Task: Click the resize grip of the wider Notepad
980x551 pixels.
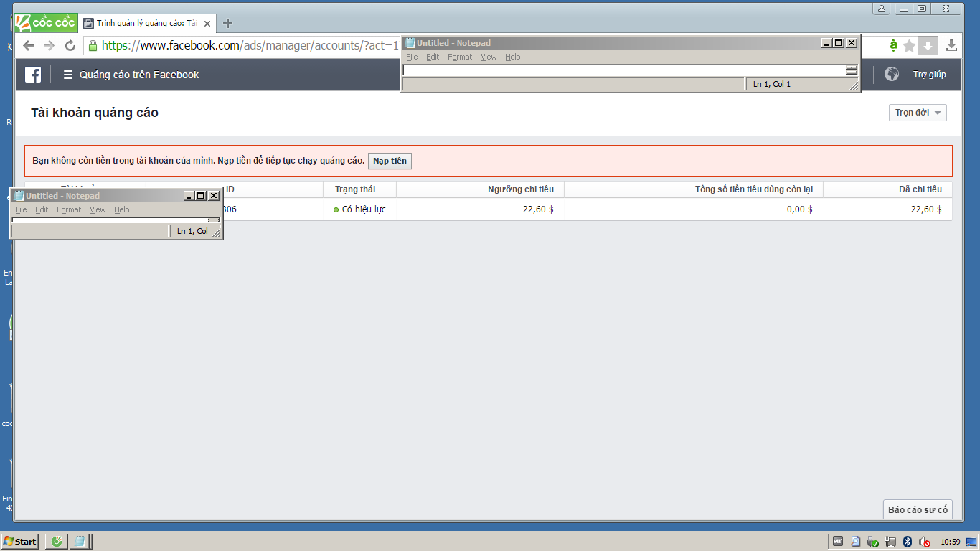Action: [854, 86]
